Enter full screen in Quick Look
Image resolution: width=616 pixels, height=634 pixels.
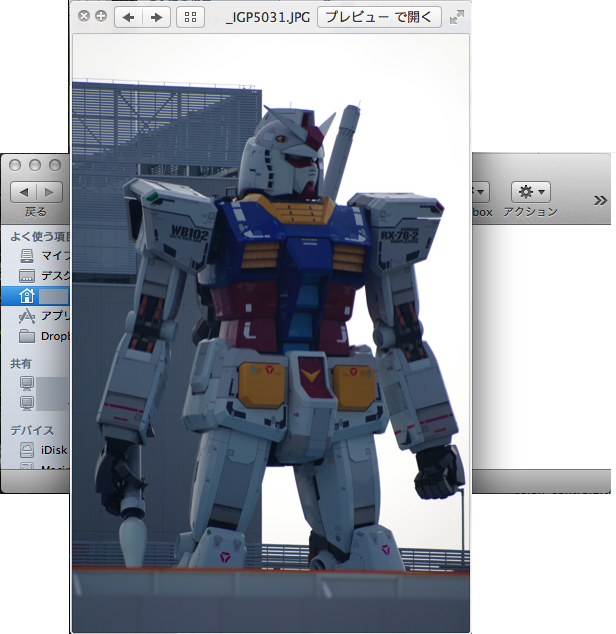click(x=457, y=17)
